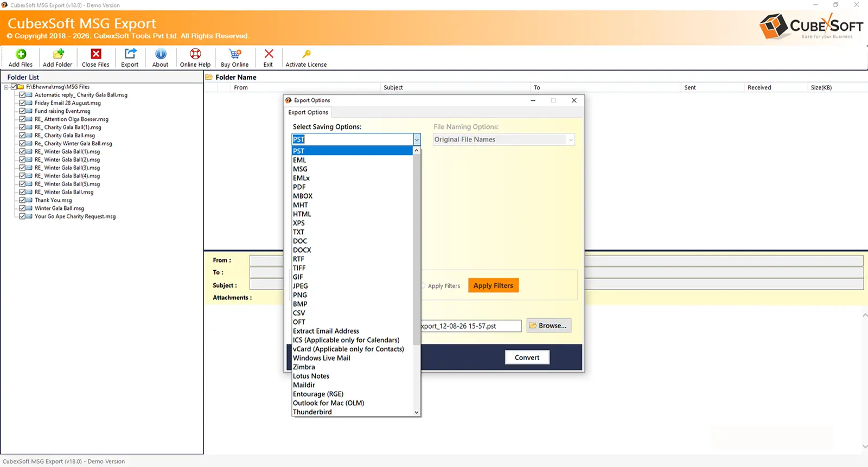Screen dimensions: 868x467
Task: Open Online Help lifebuoy icon
Action: (195, 54)
